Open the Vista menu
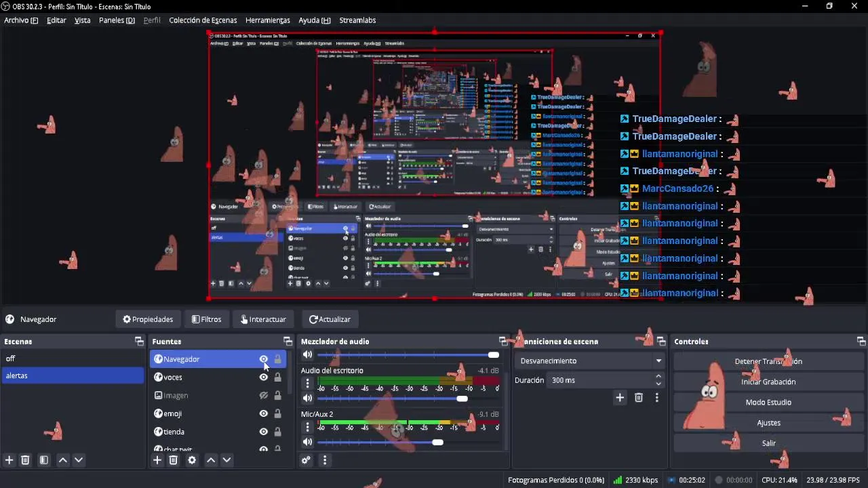 pos(82,20)
